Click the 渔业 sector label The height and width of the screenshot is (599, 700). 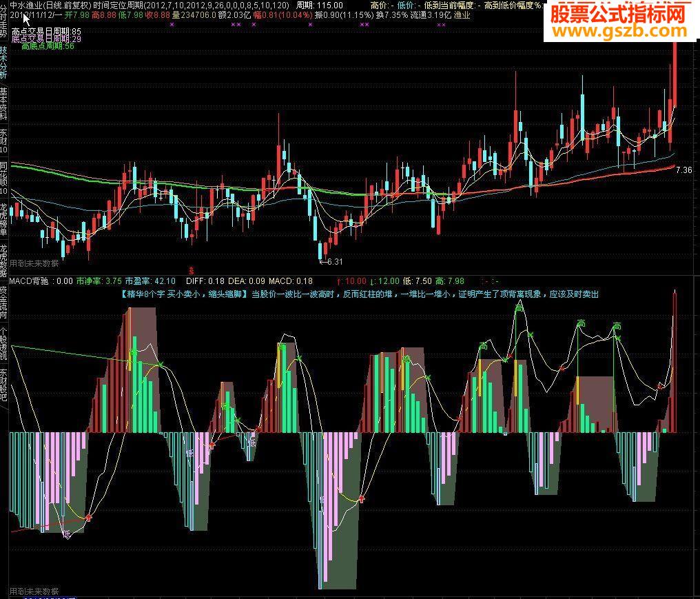(462, 14)
